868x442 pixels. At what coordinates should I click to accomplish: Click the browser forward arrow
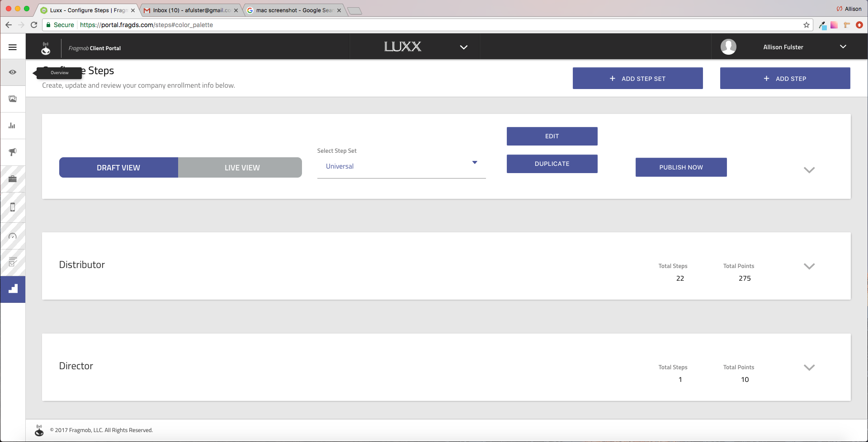click(x=21, y=25)
